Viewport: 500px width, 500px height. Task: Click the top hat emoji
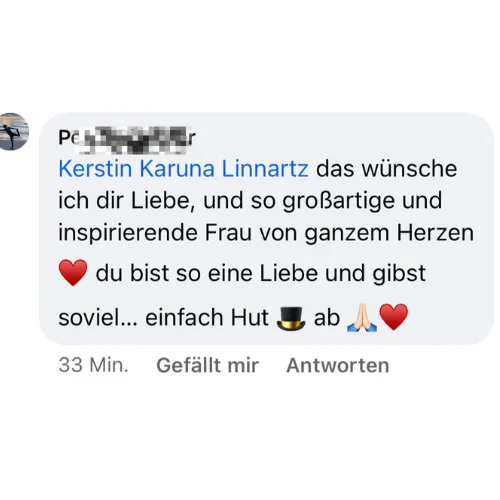[291, 319]
